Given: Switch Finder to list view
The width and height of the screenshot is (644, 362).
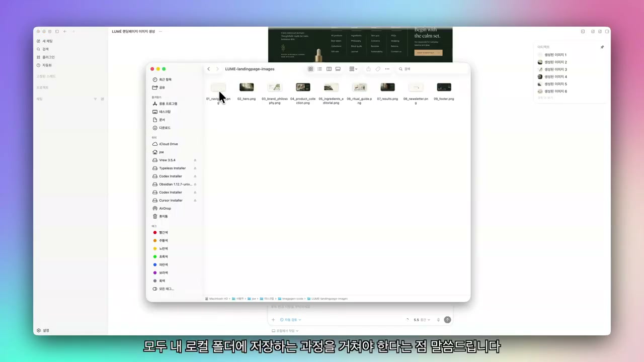Looking at the screenshot, I should (319, 69).
